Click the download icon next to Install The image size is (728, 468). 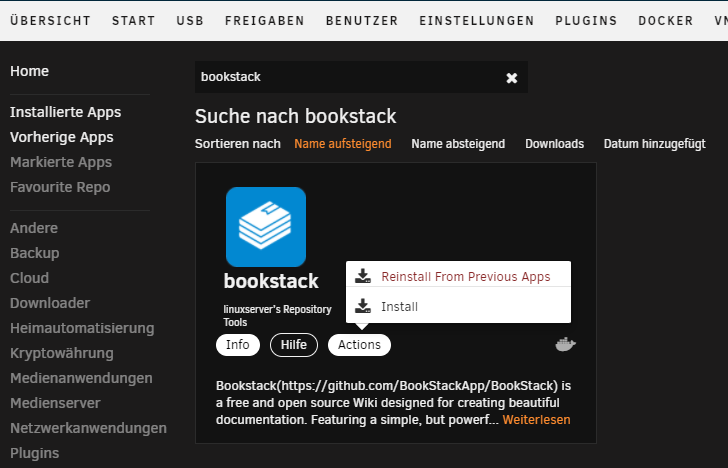363,306
